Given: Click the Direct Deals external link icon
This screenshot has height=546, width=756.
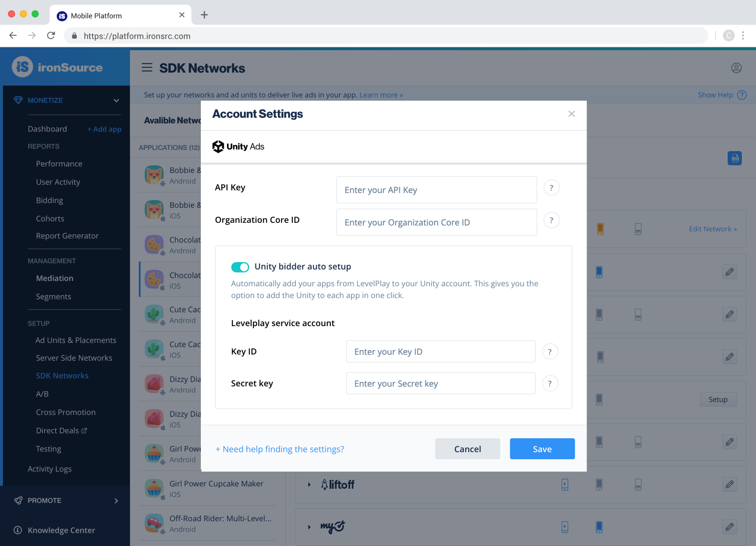Looking at the screenshot, I should [x=84, y=430].
